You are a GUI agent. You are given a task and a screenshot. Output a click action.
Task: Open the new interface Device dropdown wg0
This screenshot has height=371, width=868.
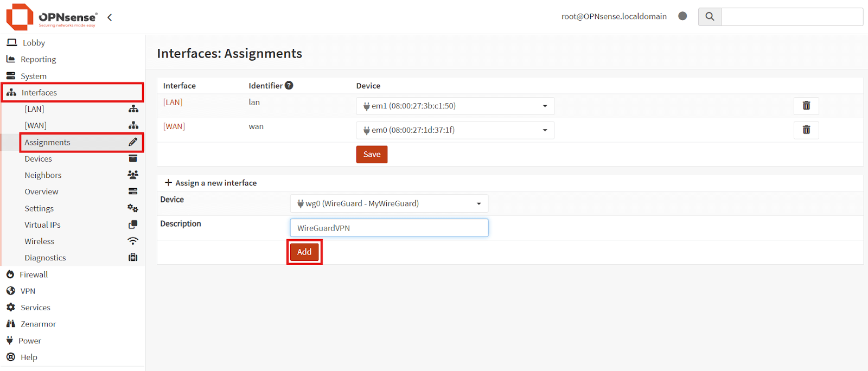click(x=388, y=203)
